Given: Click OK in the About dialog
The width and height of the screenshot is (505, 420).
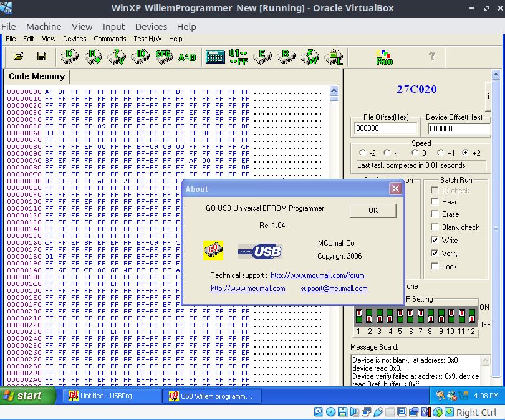Looking at the screenshot, I should [373, 211].
